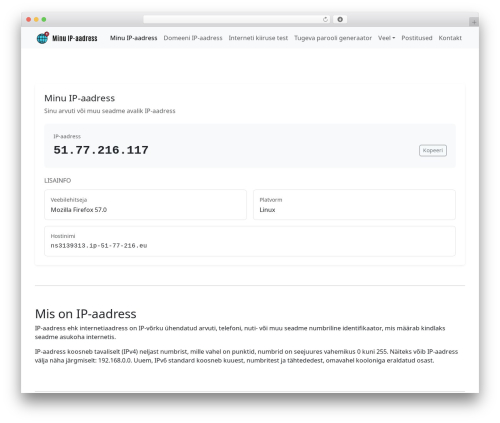Click the Linux platform value
This screenshot has width=500, height=423.
pos(267,210)
